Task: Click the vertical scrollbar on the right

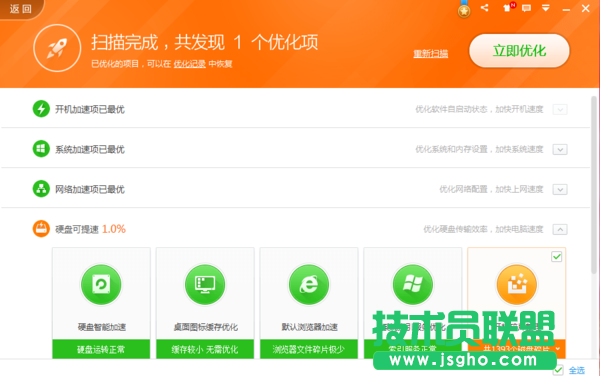Action: (x=594, y=185)
